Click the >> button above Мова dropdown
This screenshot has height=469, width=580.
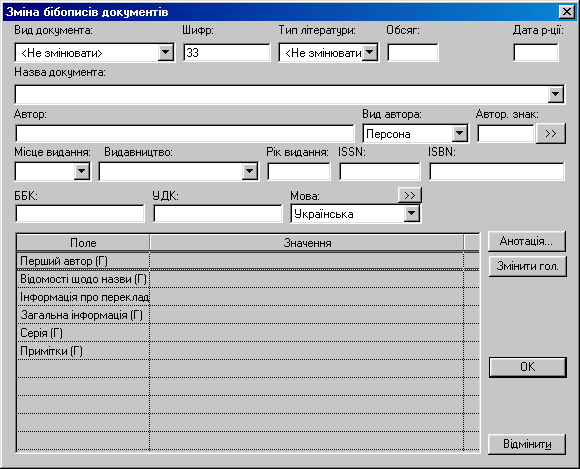[409, 195]
